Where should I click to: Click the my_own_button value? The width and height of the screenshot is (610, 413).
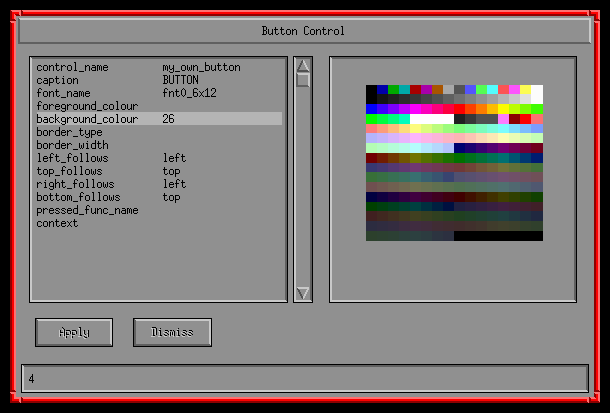(202, 68)
